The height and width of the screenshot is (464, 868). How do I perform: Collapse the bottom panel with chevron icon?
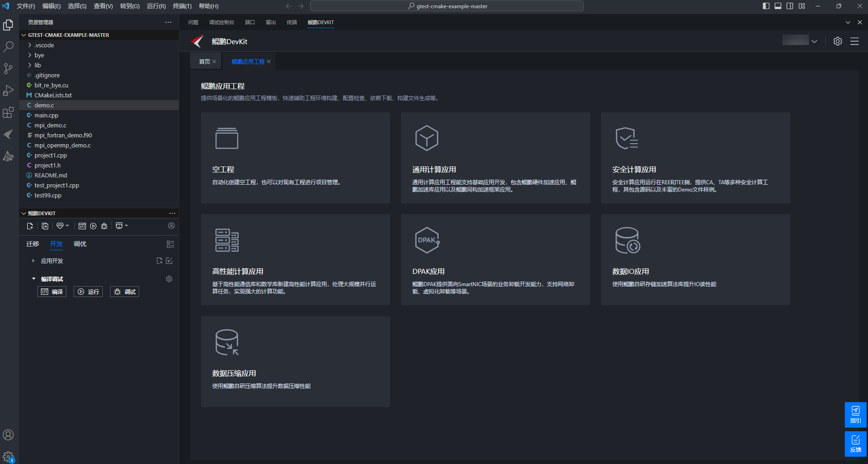pos(848,22)
